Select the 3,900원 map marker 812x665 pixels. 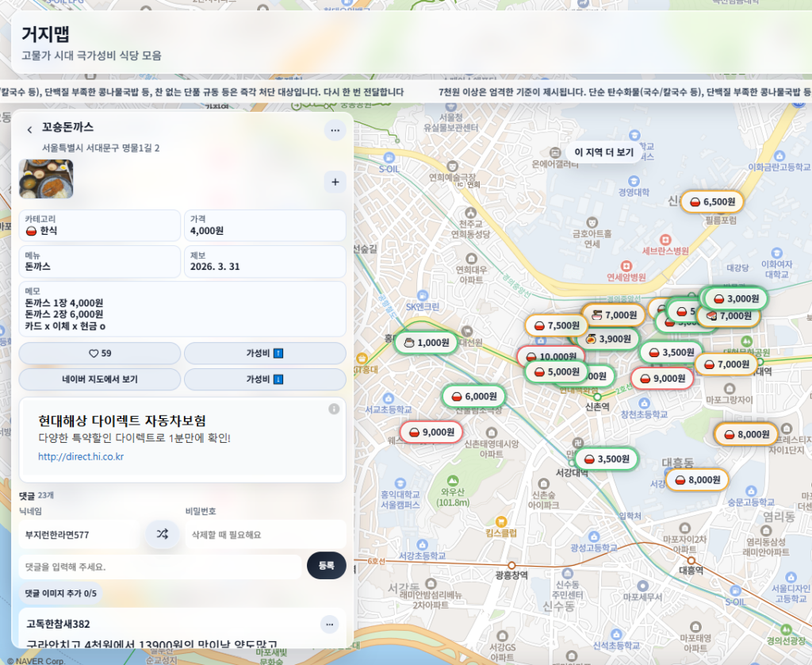(607, 339)
